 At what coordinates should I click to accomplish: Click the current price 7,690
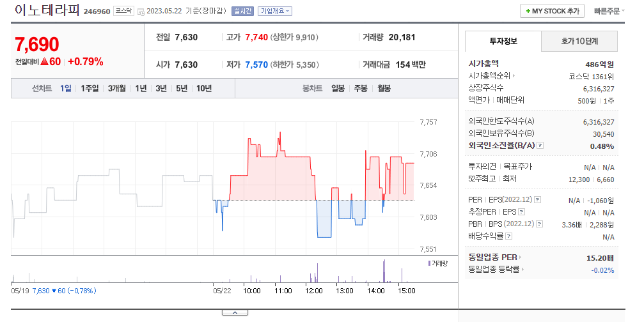tap(37, 44)
